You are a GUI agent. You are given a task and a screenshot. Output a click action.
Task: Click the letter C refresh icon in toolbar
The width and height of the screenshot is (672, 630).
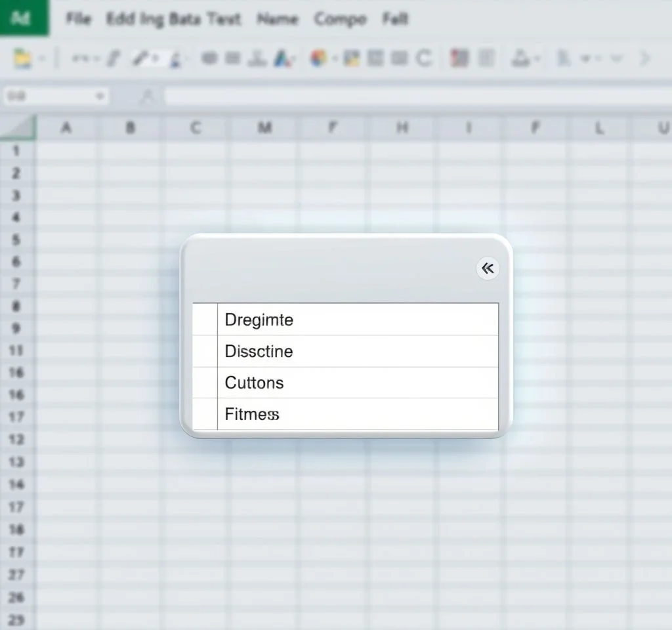[x=425, y=59]
